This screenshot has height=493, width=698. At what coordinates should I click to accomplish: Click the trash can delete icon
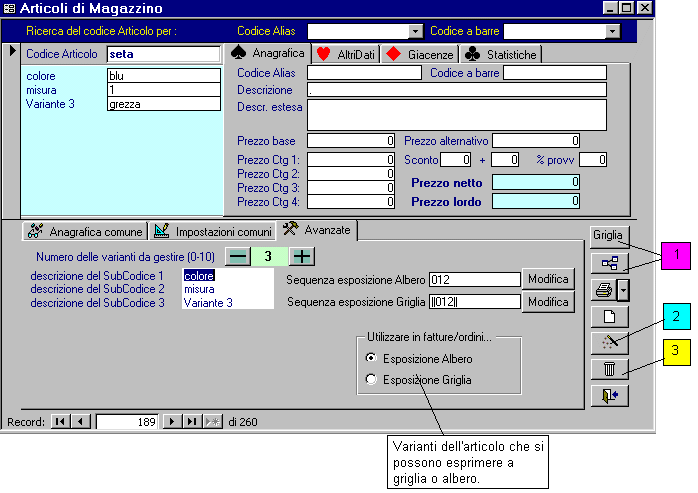pyautogui.click(x=609, y=369)
